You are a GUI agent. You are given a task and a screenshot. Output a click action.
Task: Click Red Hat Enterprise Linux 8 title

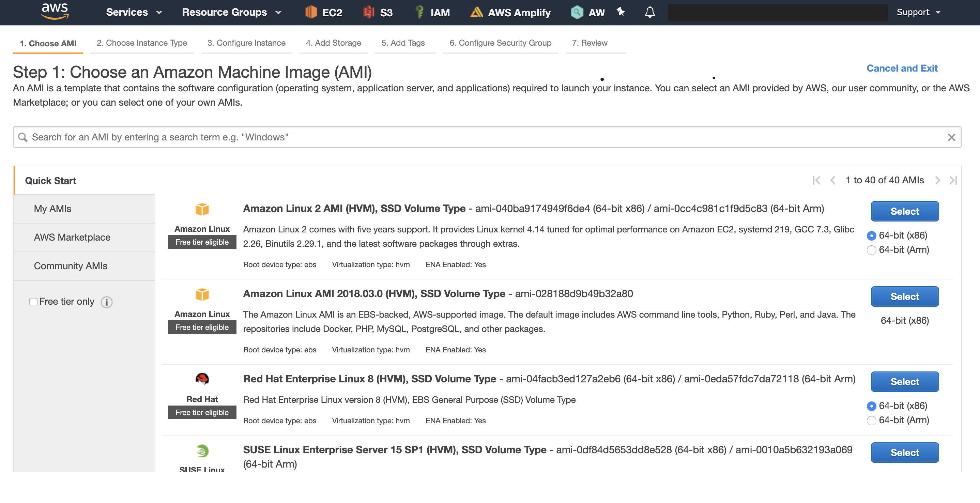click(369, 379)
